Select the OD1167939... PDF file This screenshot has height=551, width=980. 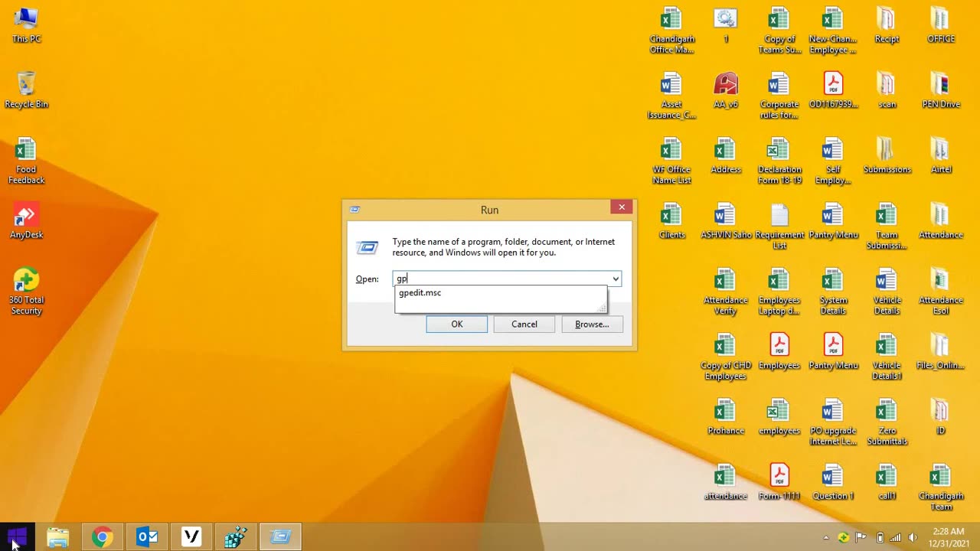click(833, 90)
